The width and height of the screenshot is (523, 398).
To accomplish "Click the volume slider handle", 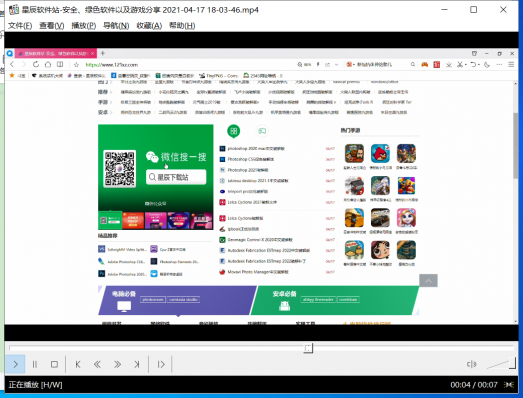I will pos(513,363).
